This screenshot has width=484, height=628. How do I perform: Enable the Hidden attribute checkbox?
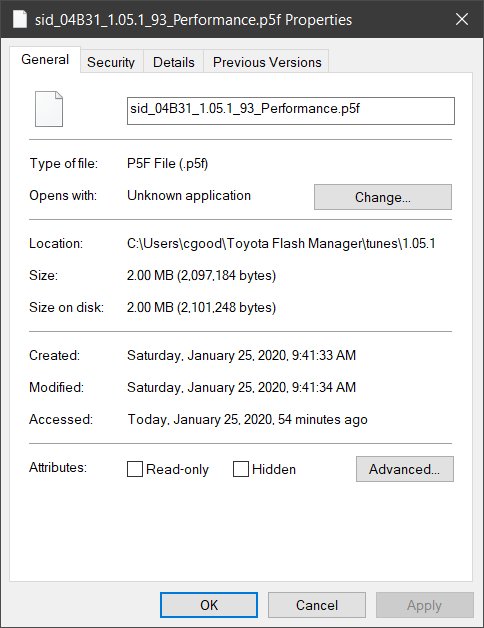tap(241, 469)
